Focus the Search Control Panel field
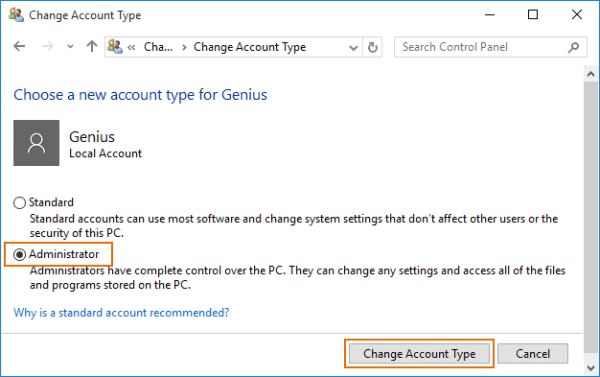600x377 pixels. pos(491,47)
